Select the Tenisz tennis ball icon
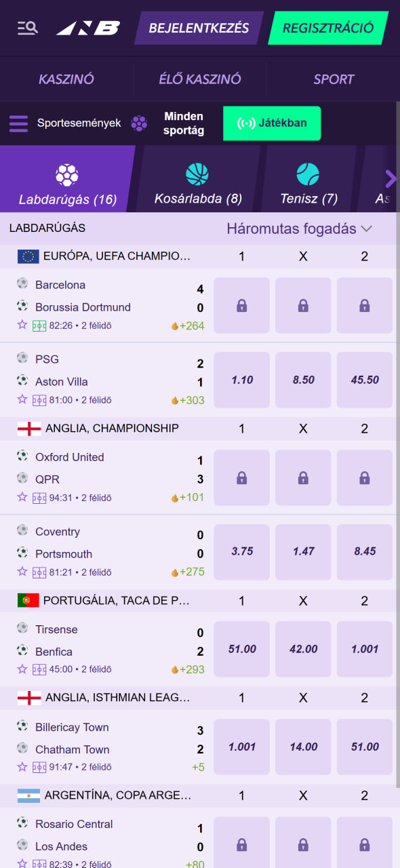400x868 pixels. click(x=308, y=174)
